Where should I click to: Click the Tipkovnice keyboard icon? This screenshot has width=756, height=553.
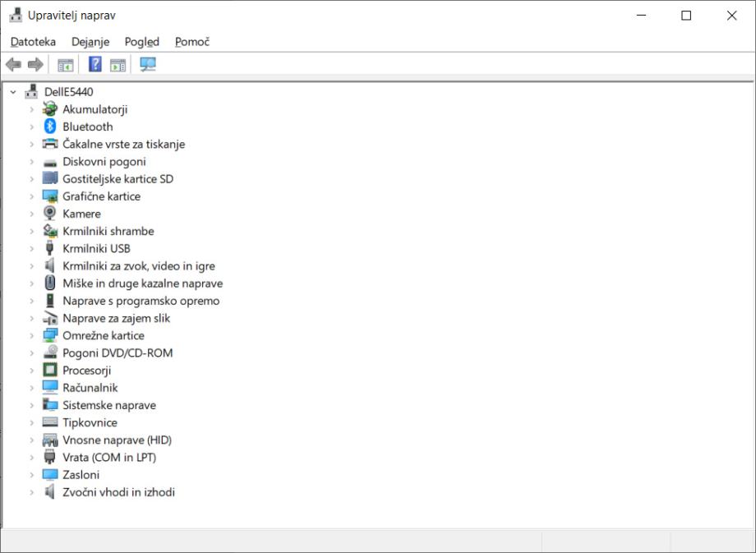pyautogui.click(x=49, y=422)
